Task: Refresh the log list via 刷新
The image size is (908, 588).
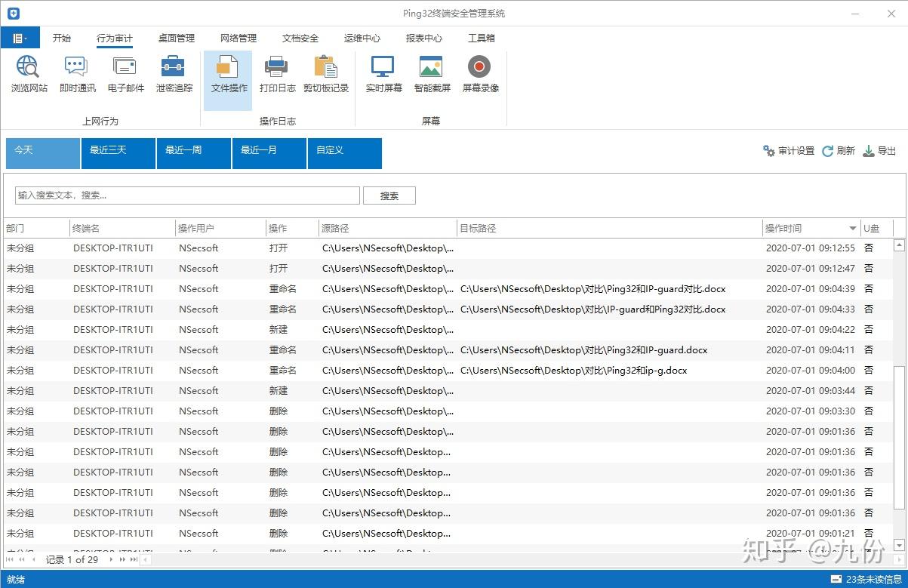Action: pyautogui.click(x=838, y=150)
